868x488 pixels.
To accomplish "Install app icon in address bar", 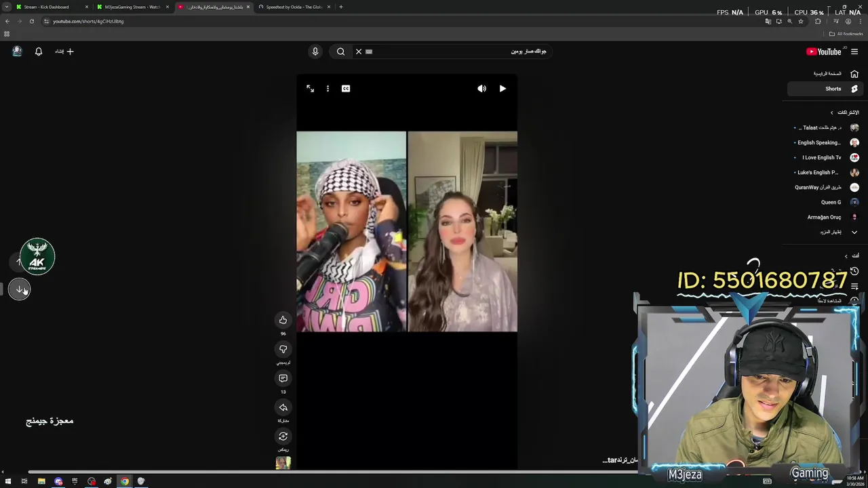I will point(778,21).
